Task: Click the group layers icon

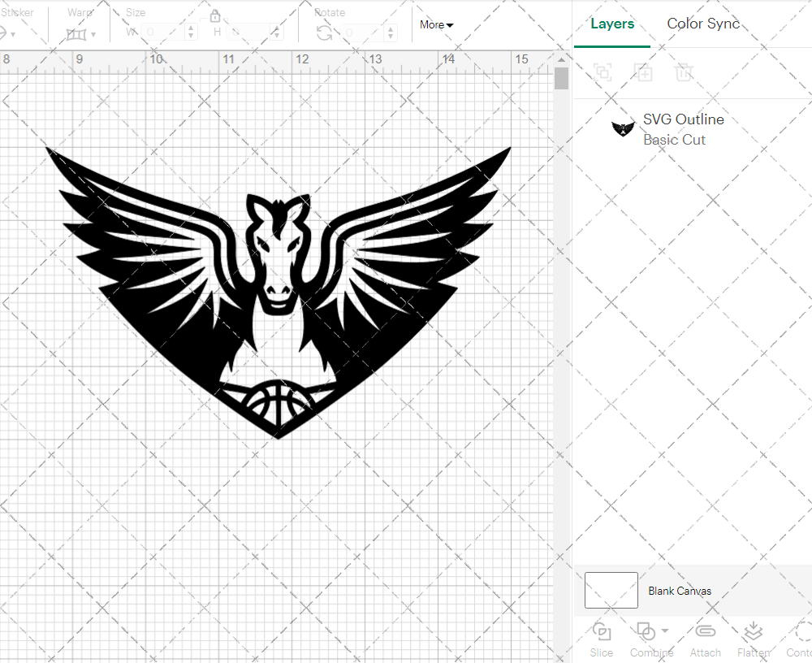Action: click(x=603, y=72)
